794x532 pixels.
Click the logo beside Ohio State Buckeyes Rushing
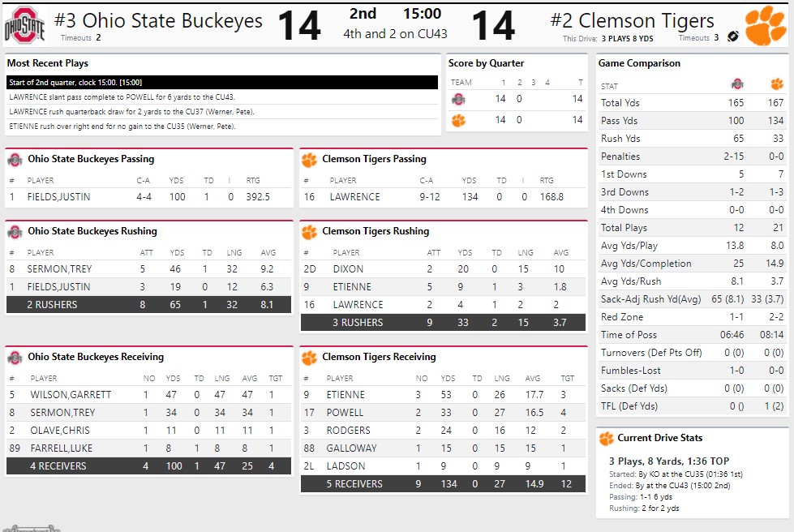click(15, 232)
